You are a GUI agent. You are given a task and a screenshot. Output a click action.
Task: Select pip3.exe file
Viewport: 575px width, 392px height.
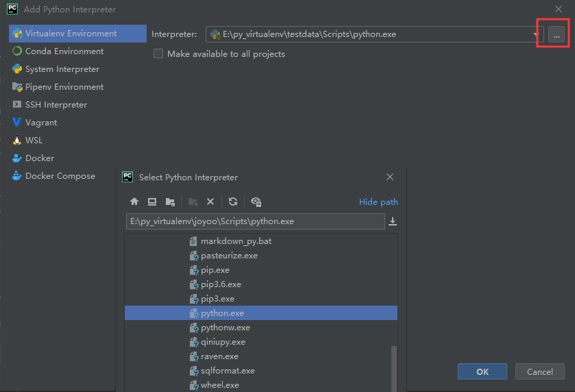point(260,299)
